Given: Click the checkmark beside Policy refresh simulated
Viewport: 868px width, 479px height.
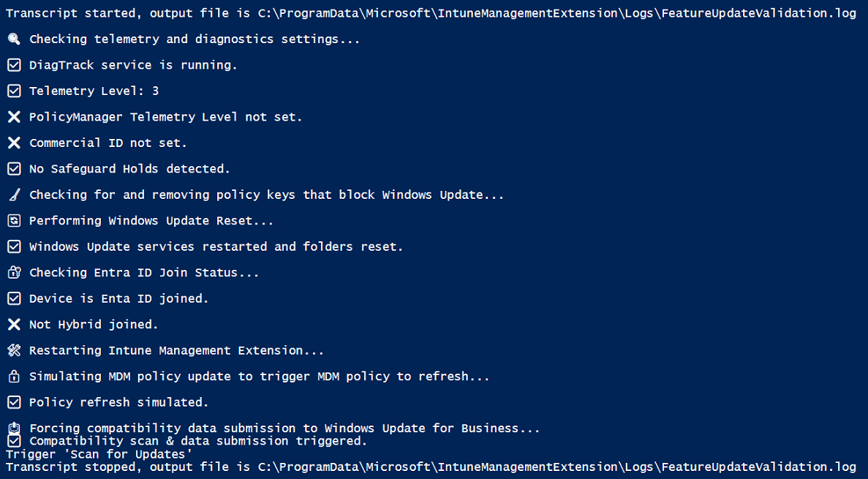Looking at the screenshot, I should 14,403.
